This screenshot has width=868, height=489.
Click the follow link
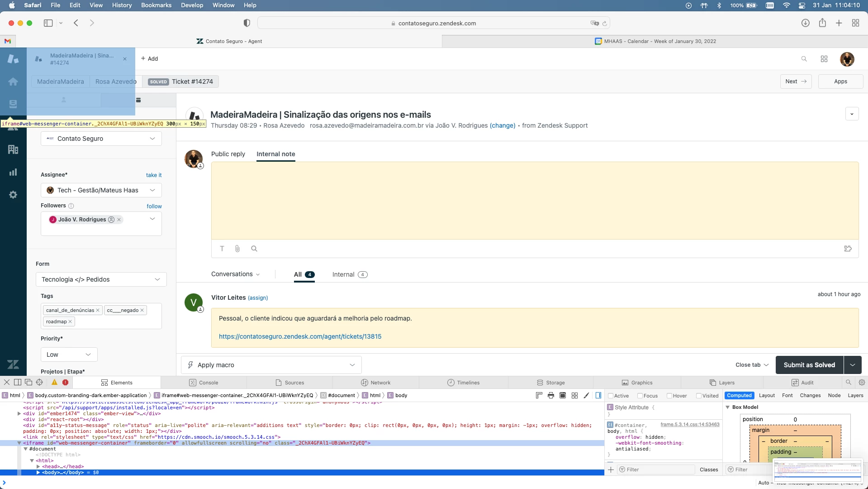[154, 206]
